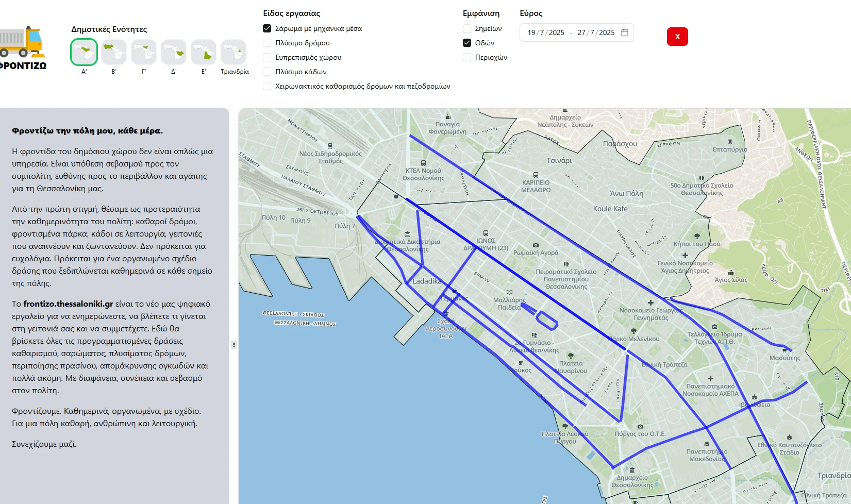This screenshot has width=851, height=504.
Task: Tick the Ευπρεπισμός χώρου checkbox
Action: [267, 57]
